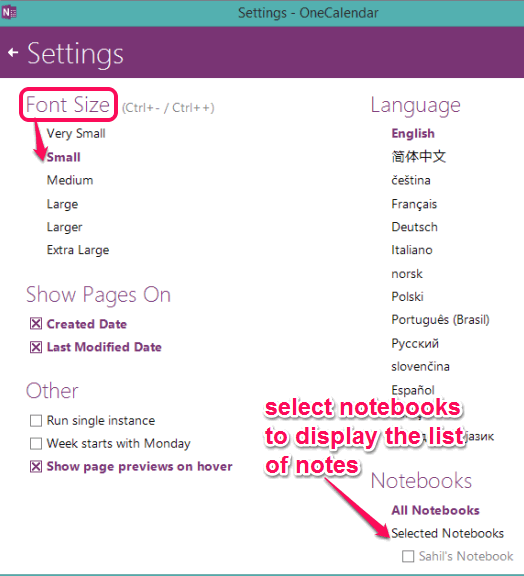Switch language to Français

[414, 204]
